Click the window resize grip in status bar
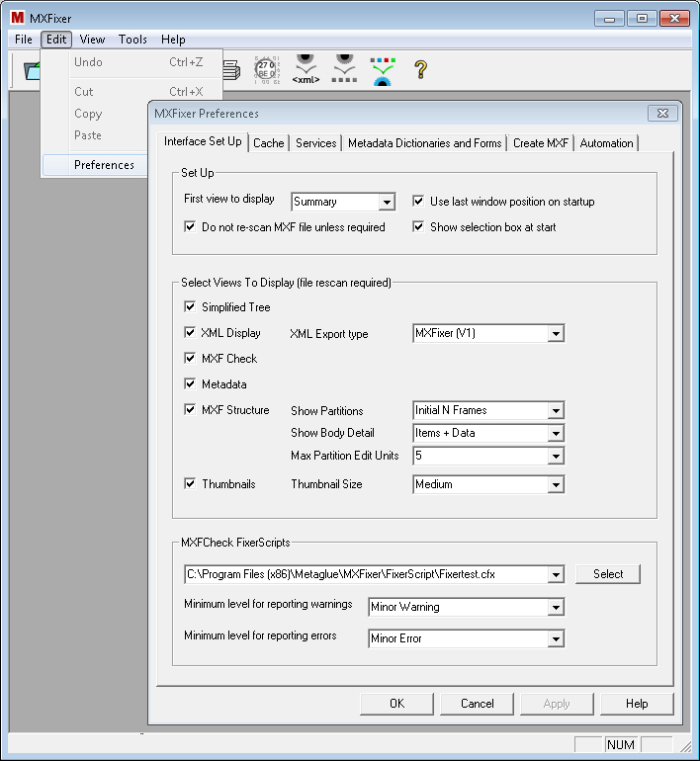This screenshot has height=761, width=700. (685, 746)
